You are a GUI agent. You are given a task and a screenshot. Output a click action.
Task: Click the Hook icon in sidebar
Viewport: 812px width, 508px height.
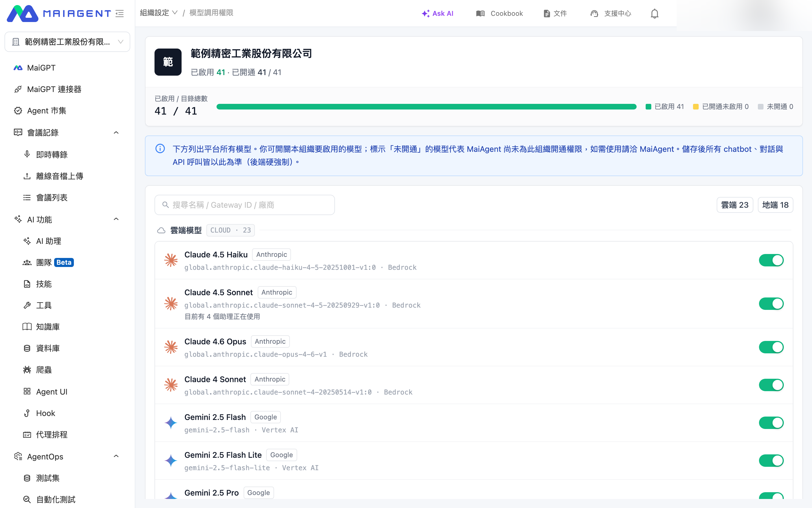(x=27, y=413)
